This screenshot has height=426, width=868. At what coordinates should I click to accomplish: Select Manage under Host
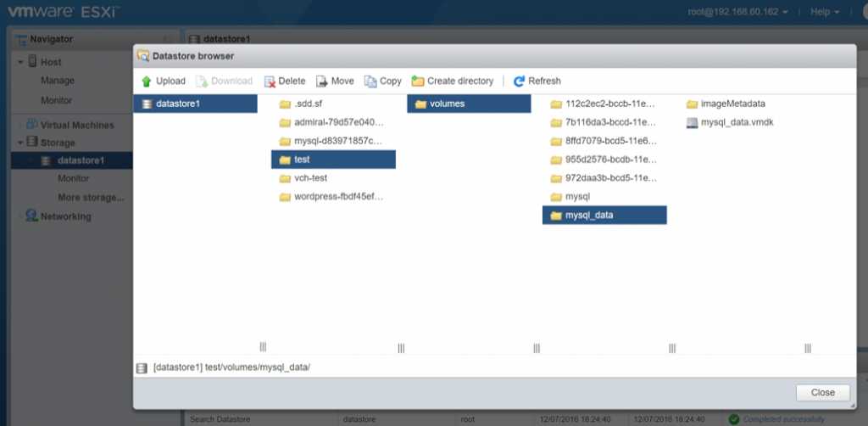(58, 81)
